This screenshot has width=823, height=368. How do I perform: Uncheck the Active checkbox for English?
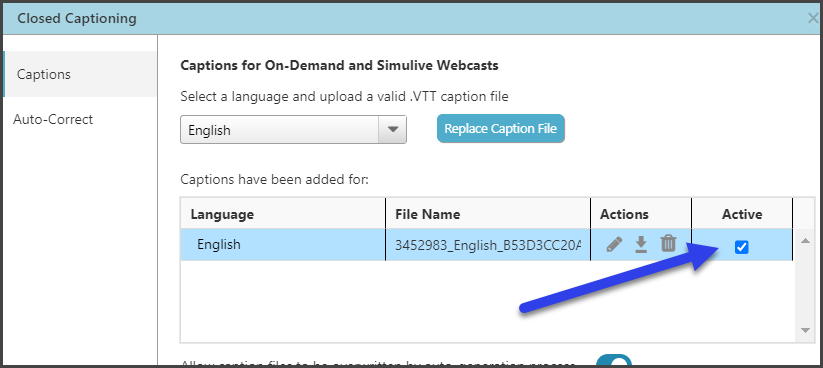[741, 247]
